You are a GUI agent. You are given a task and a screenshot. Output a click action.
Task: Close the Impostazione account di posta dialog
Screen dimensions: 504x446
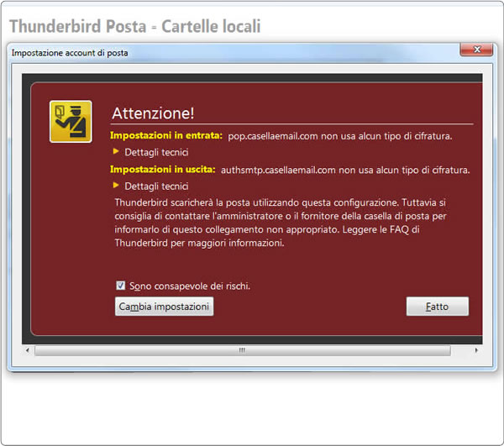tap(476, 50)
